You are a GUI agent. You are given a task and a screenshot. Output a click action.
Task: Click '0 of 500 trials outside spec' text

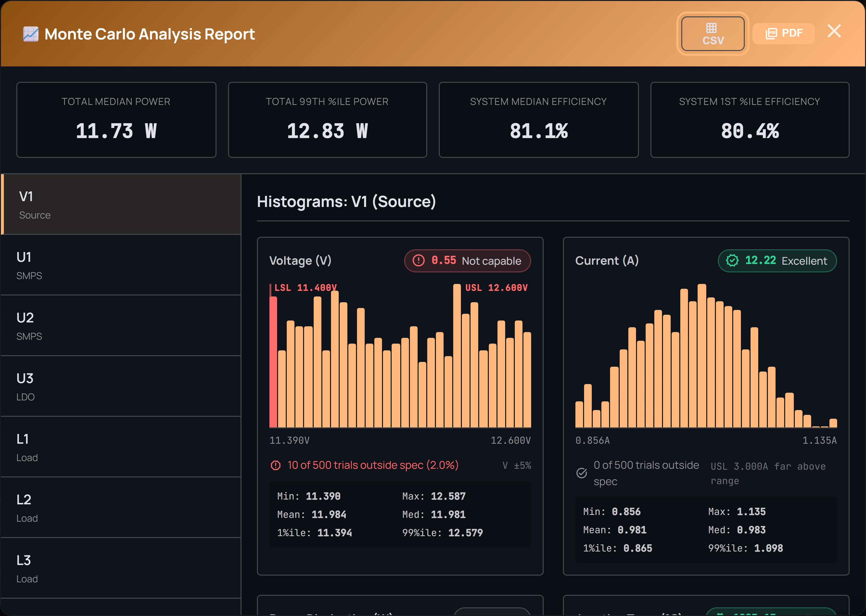tap(646, 473)
